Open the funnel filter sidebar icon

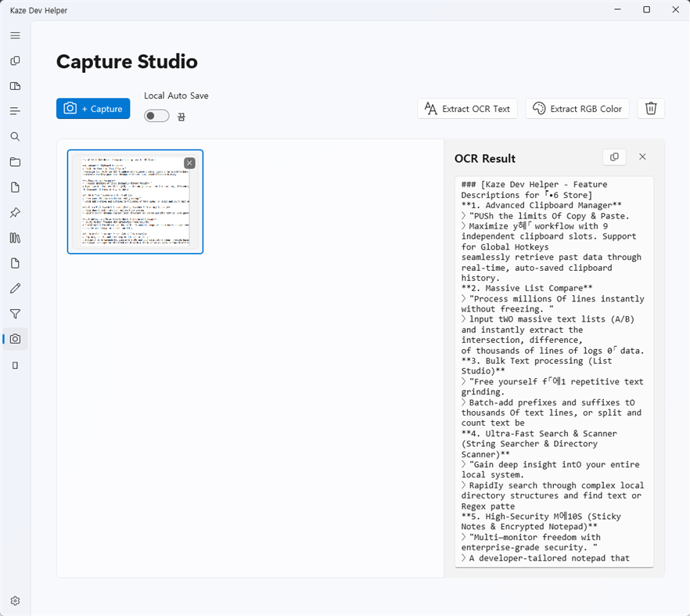15,314
